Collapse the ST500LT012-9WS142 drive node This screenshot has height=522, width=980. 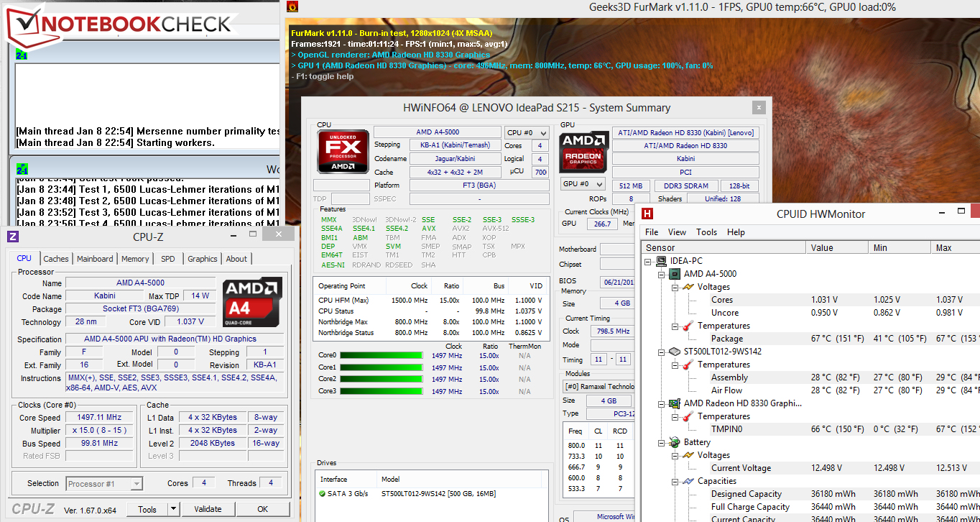pyautogui.click(x=662, y=352)
